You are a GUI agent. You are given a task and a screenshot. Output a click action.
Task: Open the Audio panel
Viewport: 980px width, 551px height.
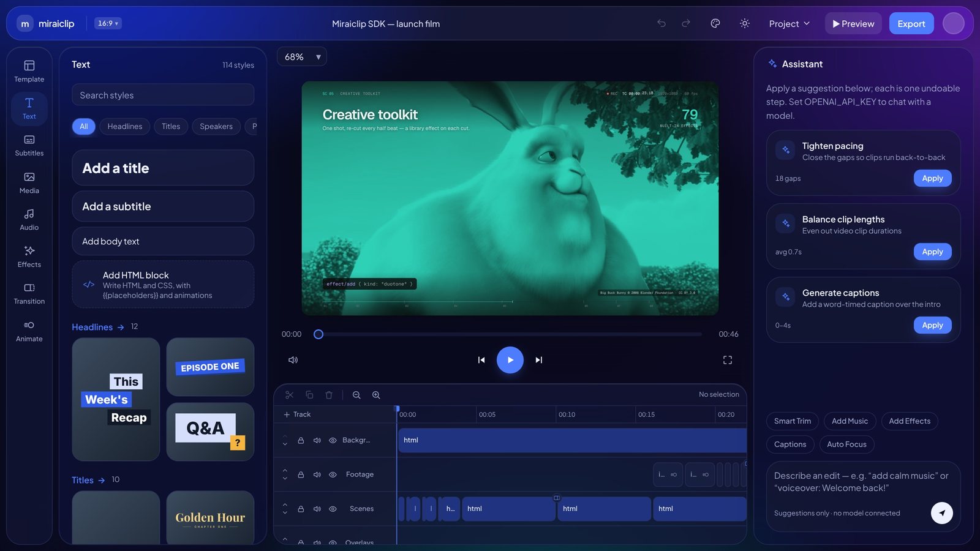tap(29, 220)
